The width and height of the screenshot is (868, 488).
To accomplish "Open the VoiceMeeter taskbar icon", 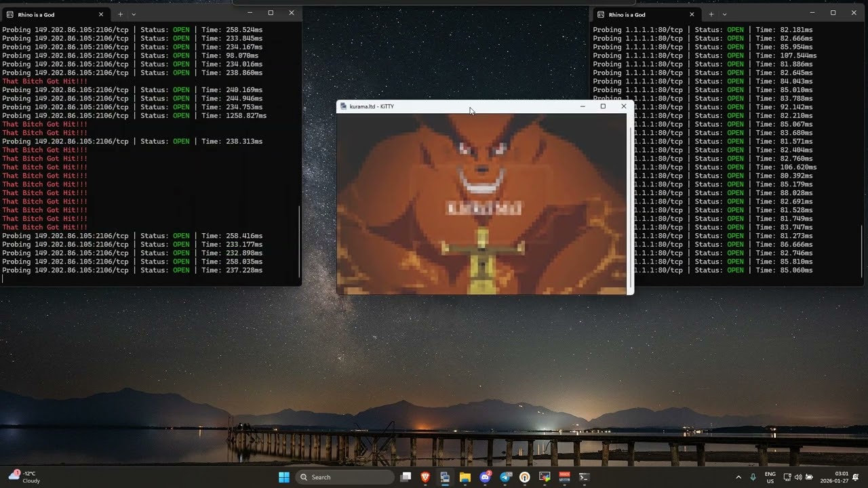I will [564, 477].
